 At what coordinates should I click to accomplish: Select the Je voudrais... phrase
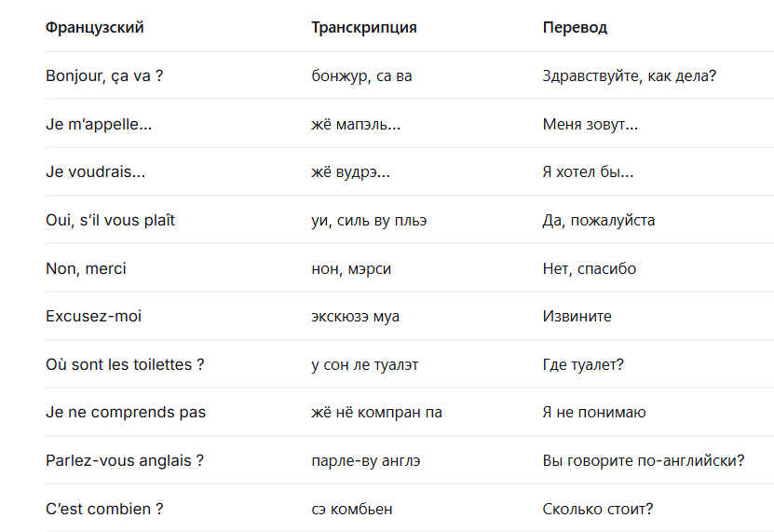(95, 172)
